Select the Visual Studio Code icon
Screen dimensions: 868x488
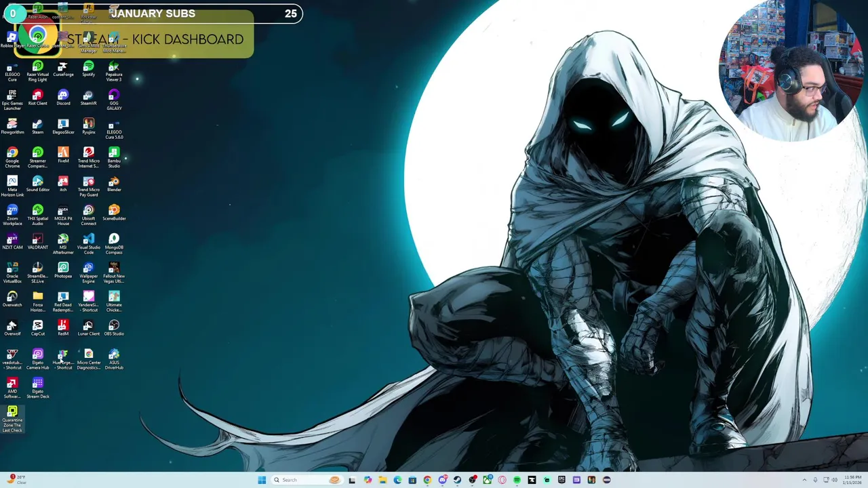[88, 244]
